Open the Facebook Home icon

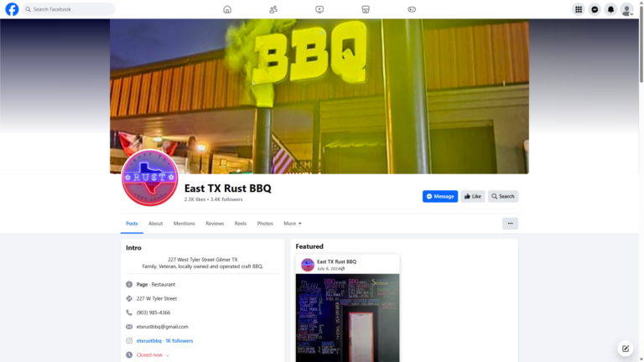227,9
